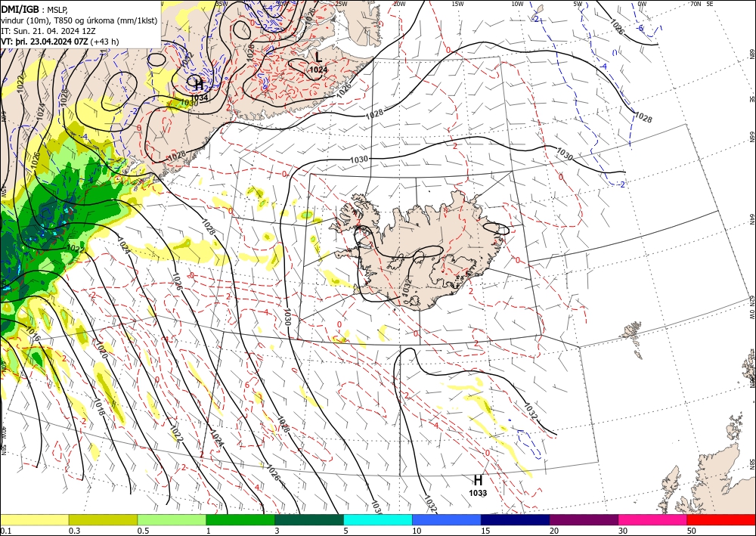Click the "20W" longitude label
The image size is (756, 536).
pyautogui.click(x=398, y=4)
